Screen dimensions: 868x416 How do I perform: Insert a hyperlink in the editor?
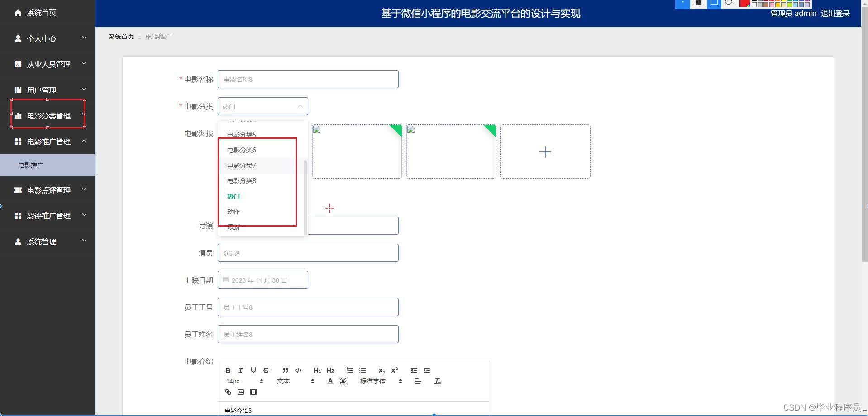(x=228, y=392)
